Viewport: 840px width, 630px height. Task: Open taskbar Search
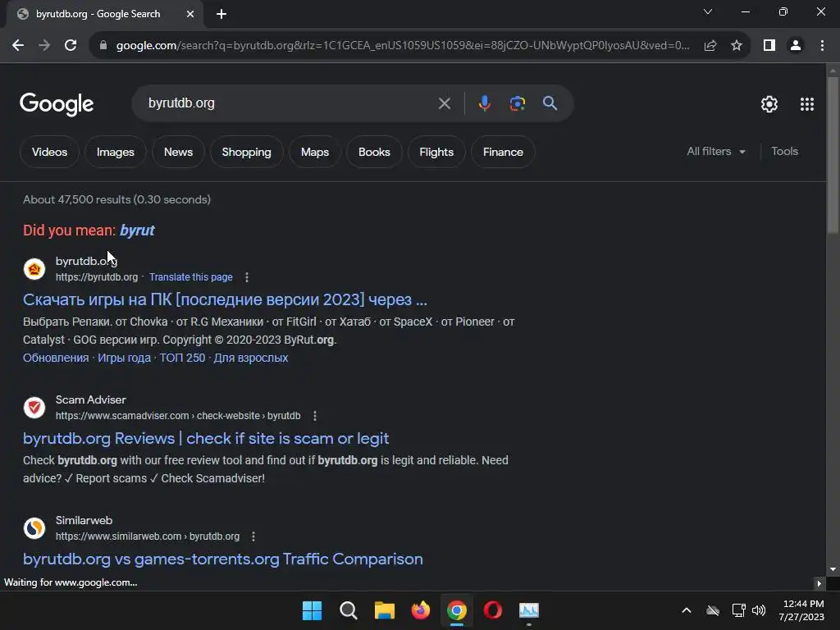pos(348,610)
